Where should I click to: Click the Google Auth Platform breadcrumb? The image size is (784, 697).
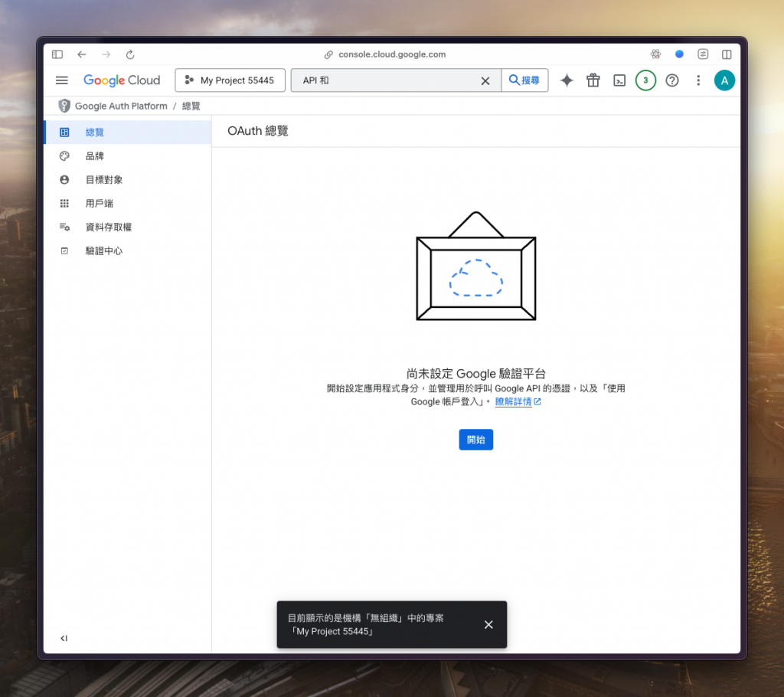(x=121, y=106)
